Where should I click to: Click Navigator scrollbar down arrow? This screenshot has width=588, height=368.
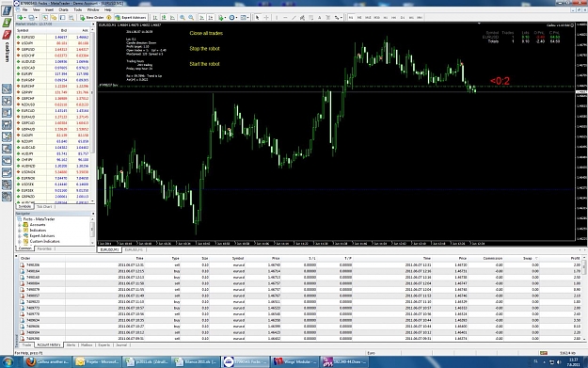pos(92,243)
